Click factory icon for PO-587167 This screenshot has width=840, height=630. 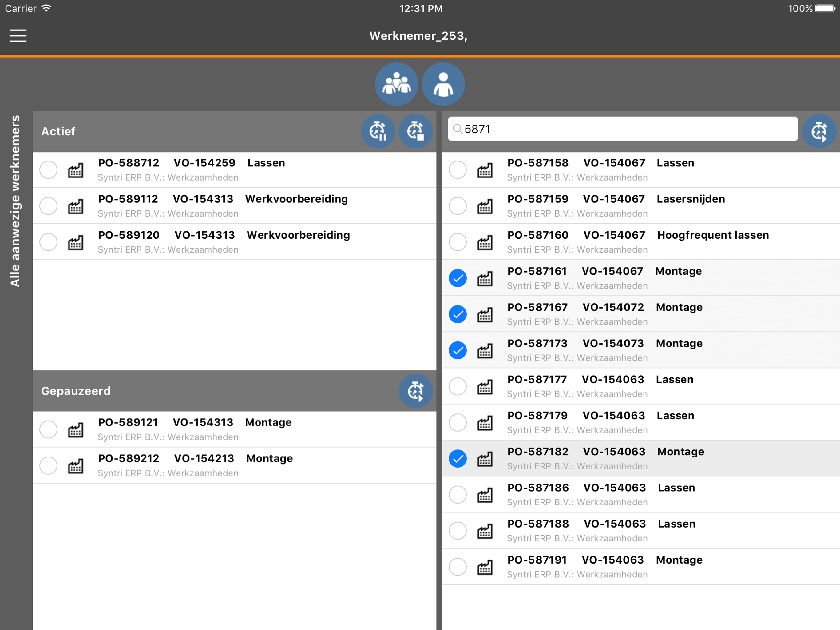coord(485,315)
